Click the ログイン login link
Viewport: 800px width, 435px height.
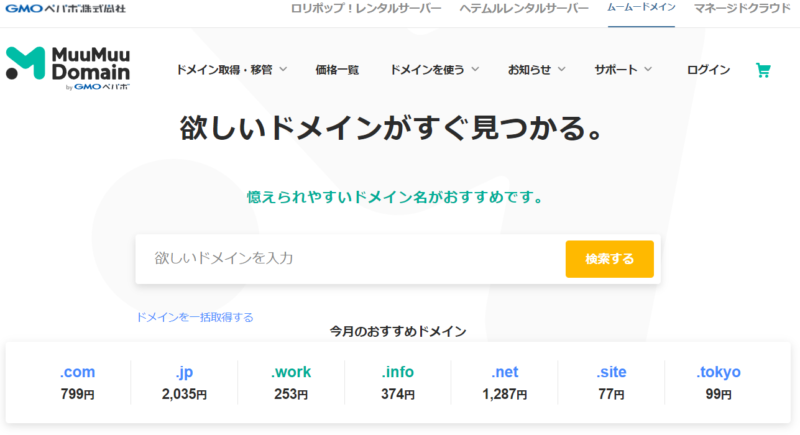(x=708, y=70)
